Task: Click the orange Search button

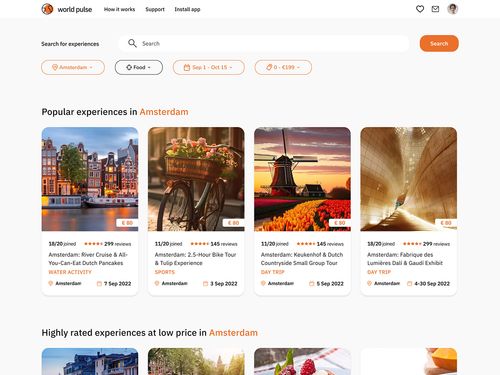Action: [439, 43]
